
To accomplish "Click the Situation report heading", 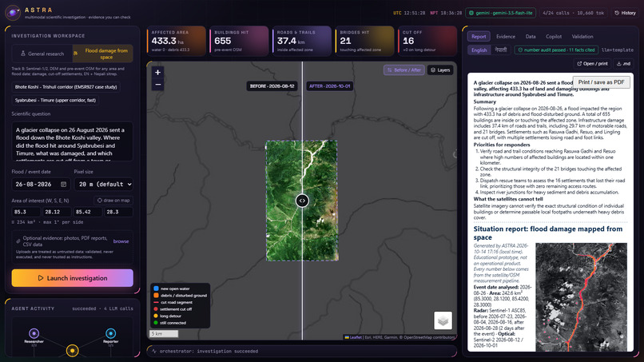I will coord(548,233).
